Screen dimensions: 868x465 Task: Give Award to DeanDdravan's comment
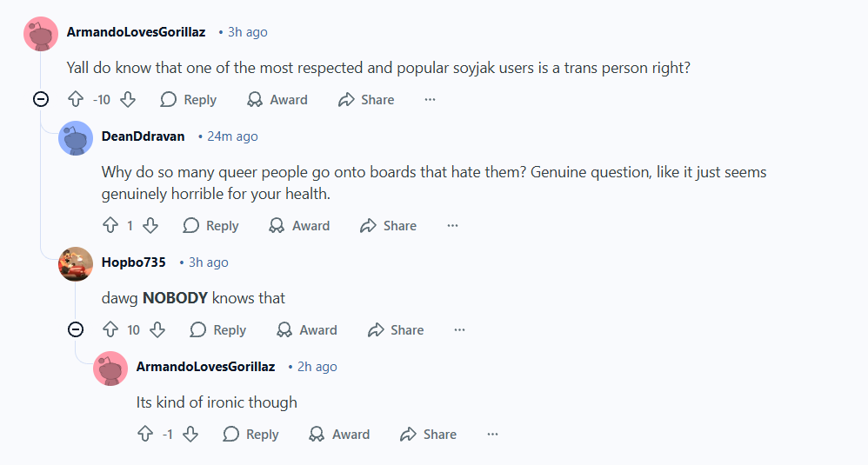(x=299, y=226)
